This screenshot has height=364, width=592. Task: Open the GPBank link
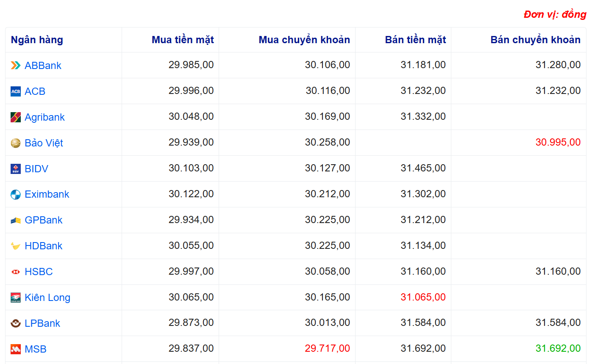tap(43, 220)
